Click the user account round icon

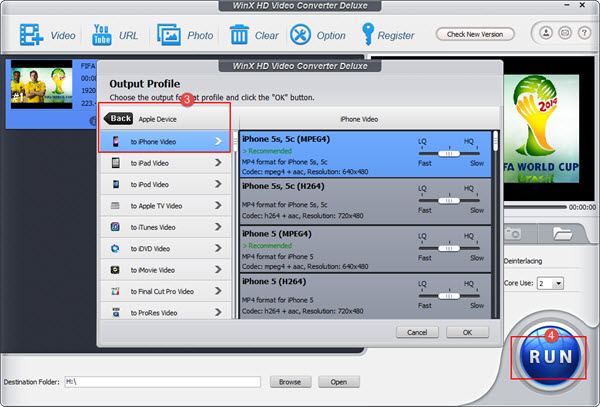point(546,33)
